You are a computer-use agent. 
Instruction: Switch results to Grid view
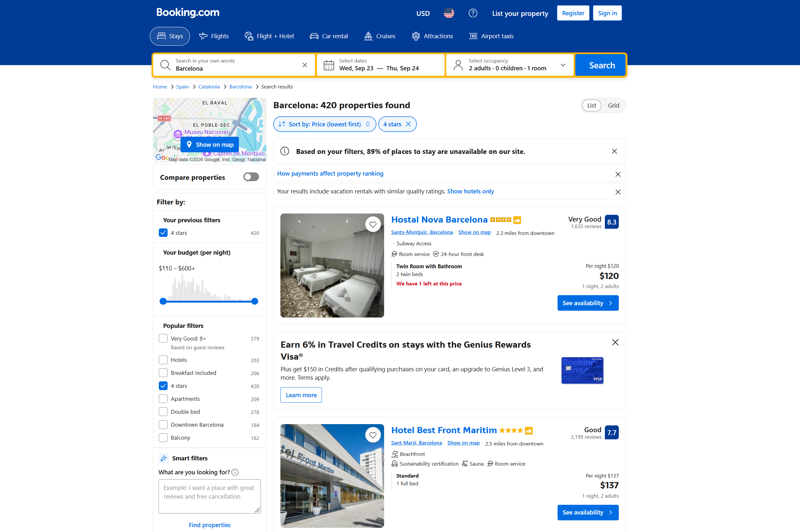(x=613, y=106)
